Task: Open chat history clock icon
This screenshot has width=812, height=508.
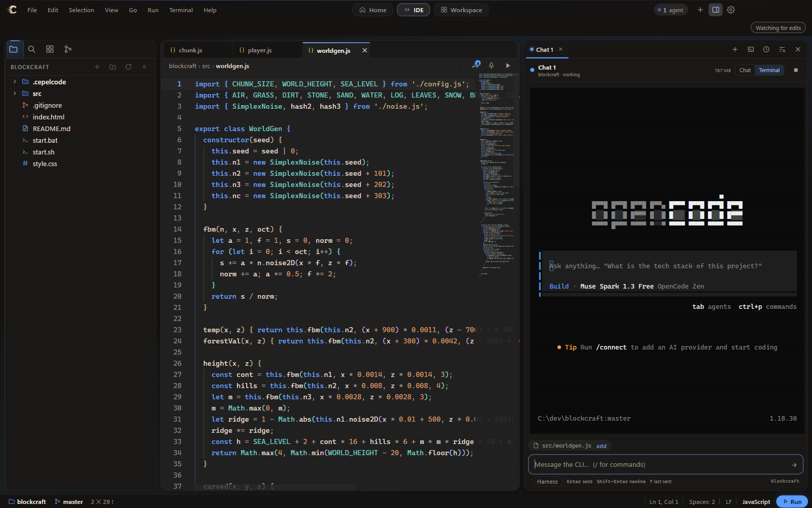Action: coord(766,49)
